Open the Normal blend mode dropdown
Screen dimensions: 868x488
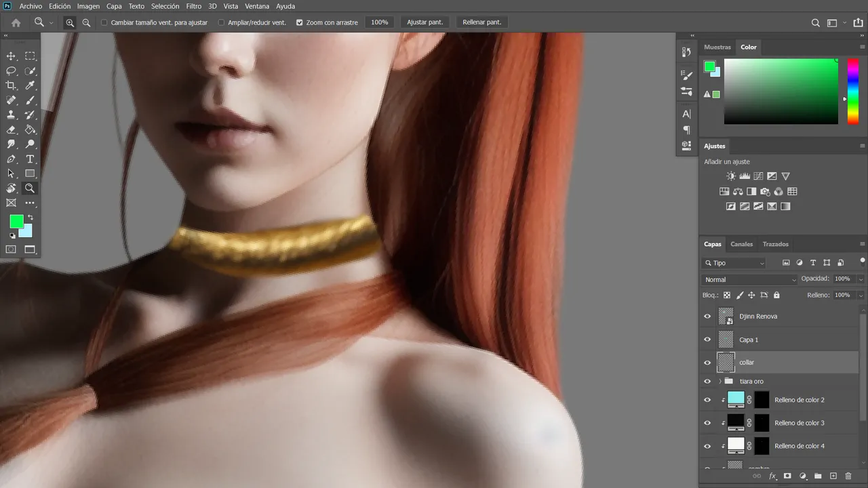coord(750,279)
